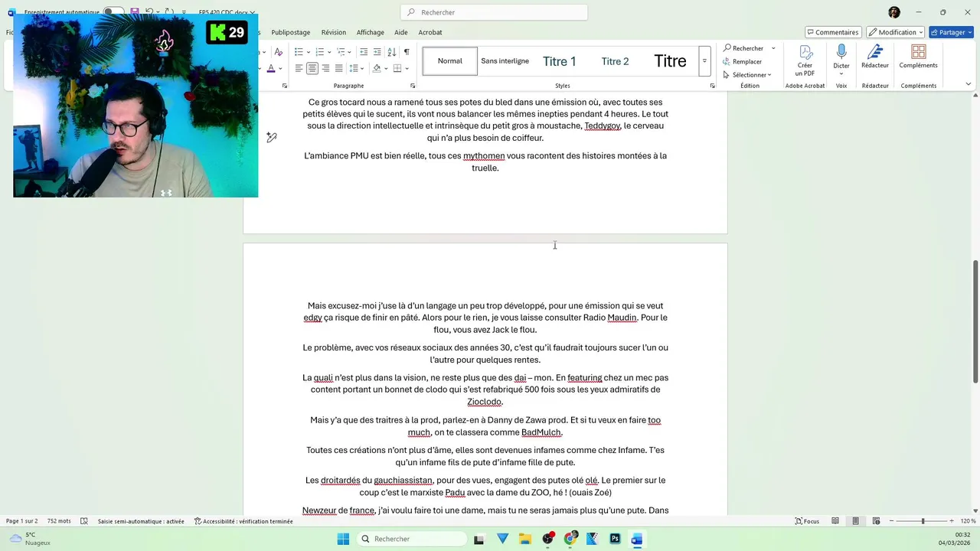This screenshot has height=551, width=980.
Task: Align text right
Action: pos(325,68)
